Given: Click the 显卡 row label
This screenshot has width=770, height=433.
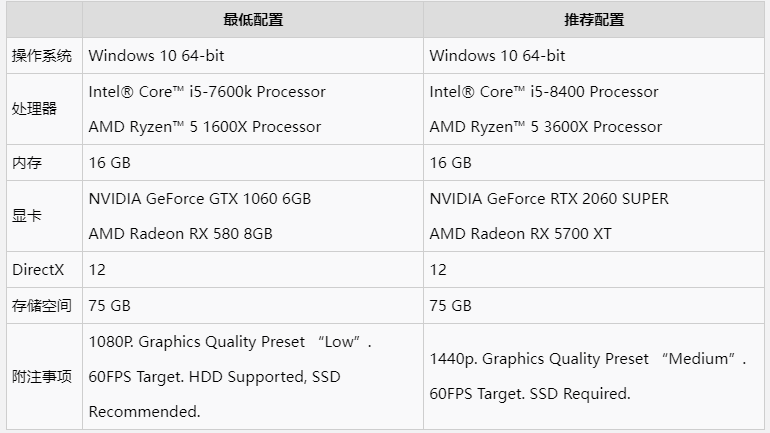Looking at the screenshot, I should tap(27, 216).
